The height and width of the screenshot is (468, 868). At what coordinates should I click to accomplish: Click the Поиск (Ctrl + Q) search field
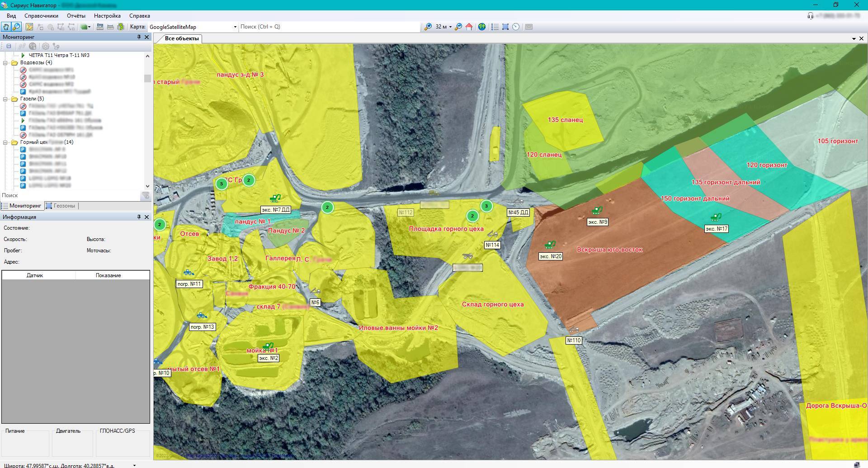tap(329, 27)
